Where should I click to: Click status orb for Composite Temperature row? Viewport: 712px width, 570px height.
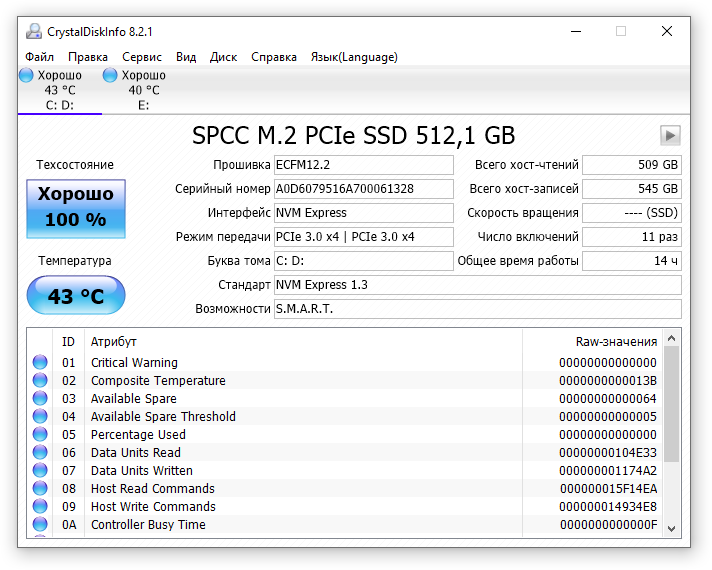[40, 380]
